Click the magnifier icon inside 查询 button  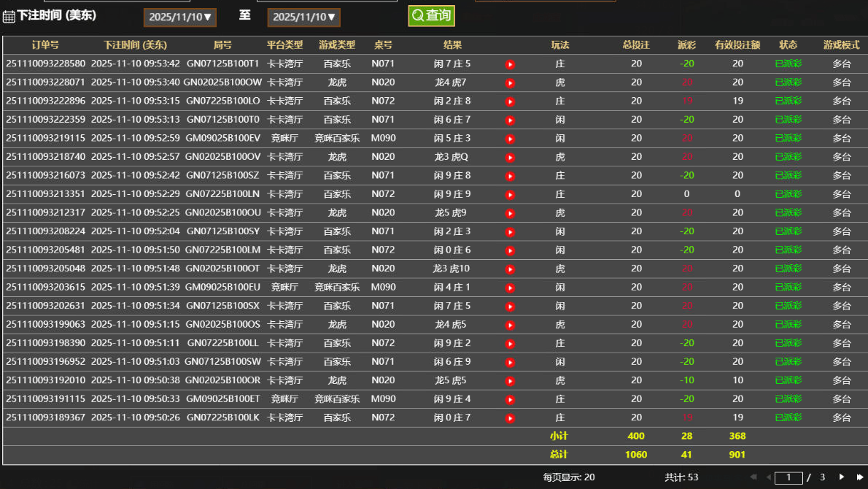[418, 15]
